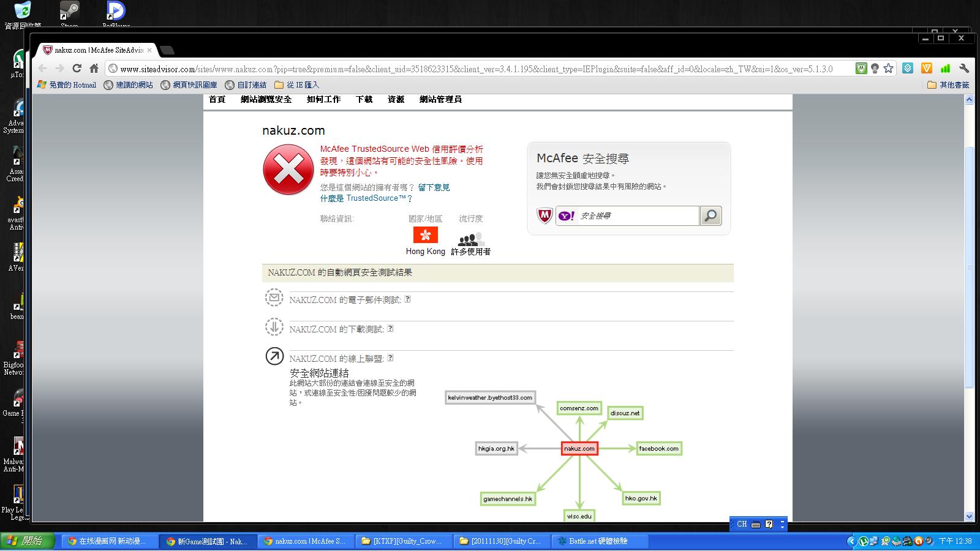Click the facebook.com node in the link graph
The height and width of the screenshot is (551, 980).
[x=658, y=449]
